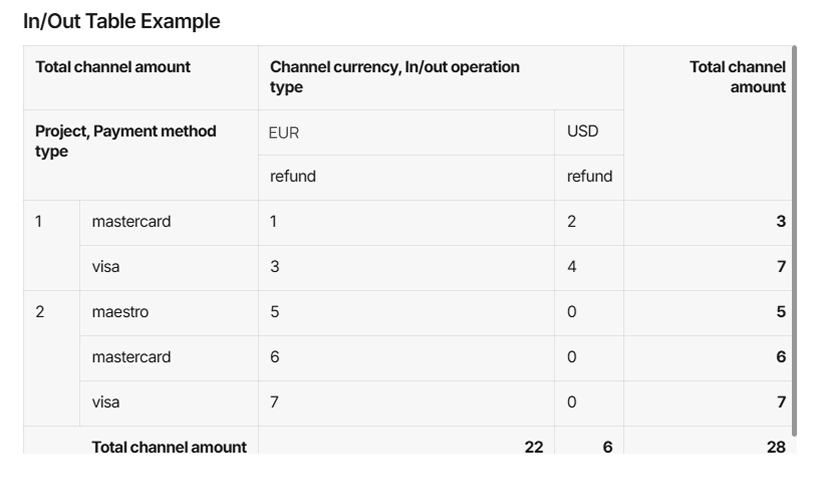Select Project 2 row group cell
The height and width of the screenshot is (482, 814).
[51, 358]
